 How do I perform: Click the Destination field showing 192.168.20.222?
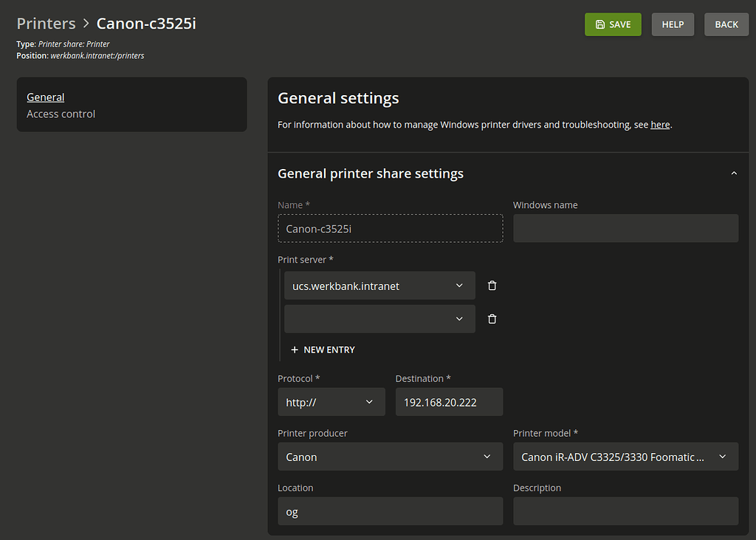[x=449, y=401]
